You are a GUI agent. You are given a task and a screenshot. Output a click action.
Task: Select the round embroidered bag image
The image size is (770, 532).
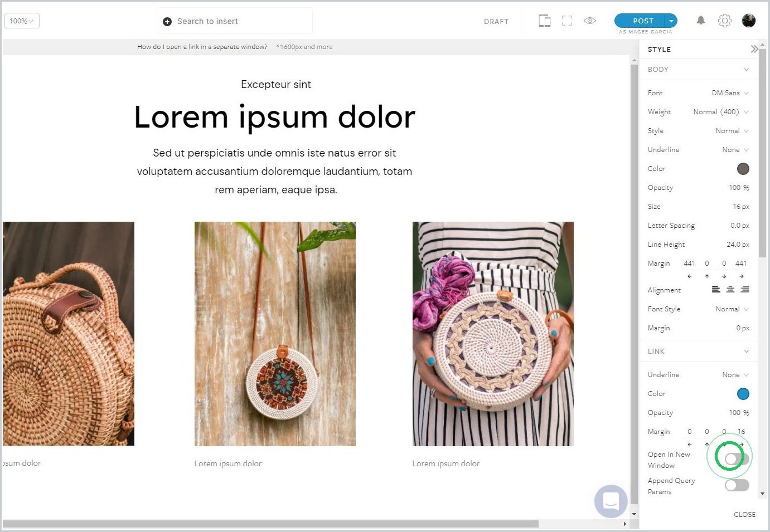[275, 334]
